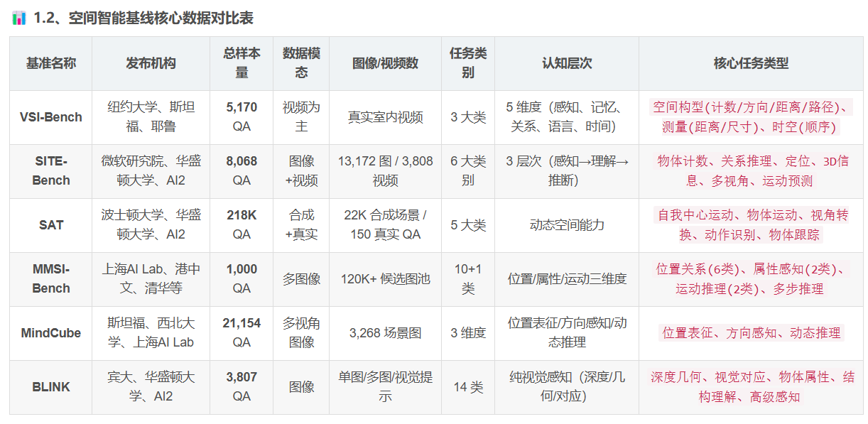Image resolution: width=868 pixels, height=424 pixels.
Task: Click the 图像/视频数 column header
Action: 386,63
